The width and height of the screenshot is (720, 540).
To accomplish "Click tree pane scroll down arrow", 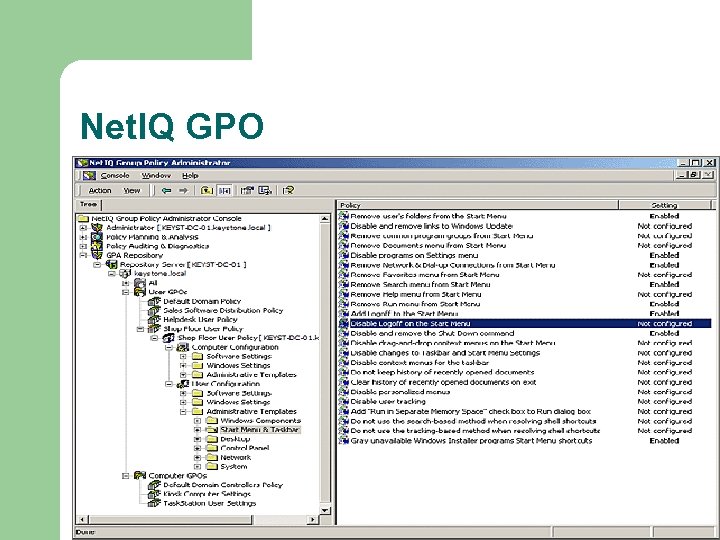I will (x=325, y=510).
